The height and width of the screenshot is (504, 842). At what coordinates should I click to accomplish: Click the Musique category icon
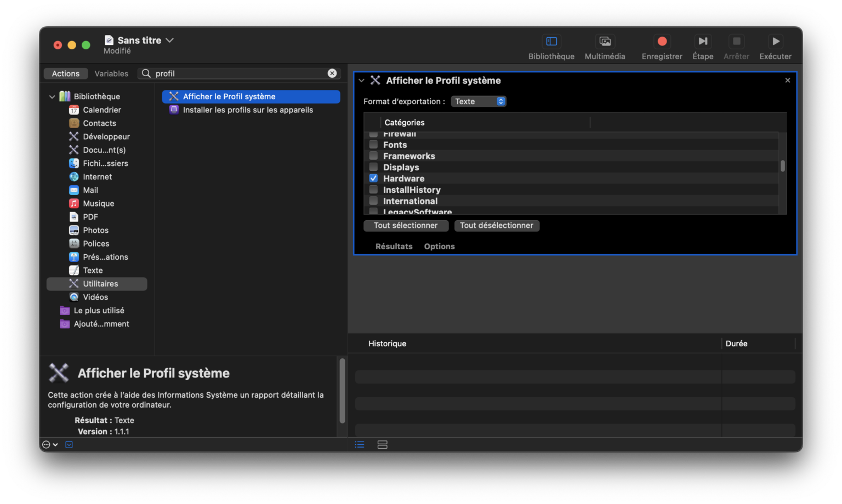coord(74,203)
